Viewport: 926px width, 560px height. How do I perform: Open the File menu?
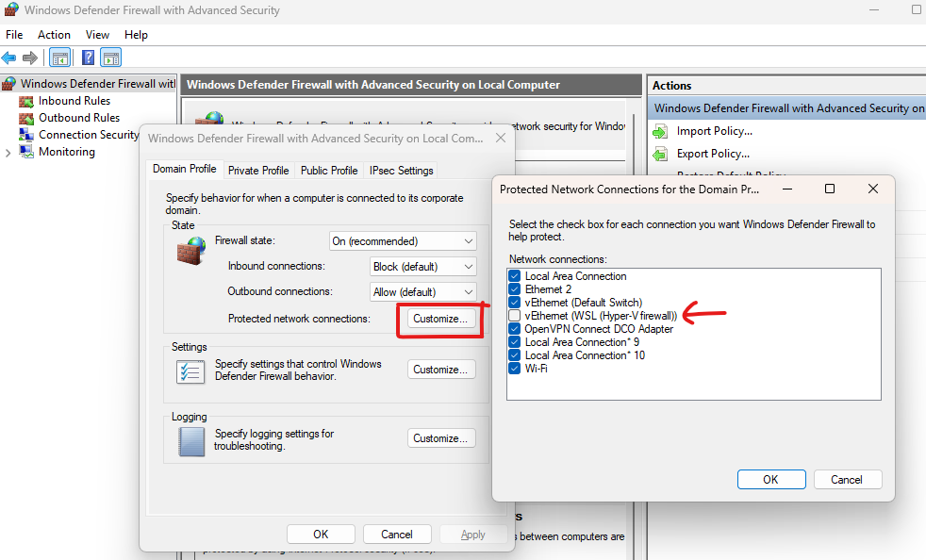pyautogui.click(x=14, y=35)
